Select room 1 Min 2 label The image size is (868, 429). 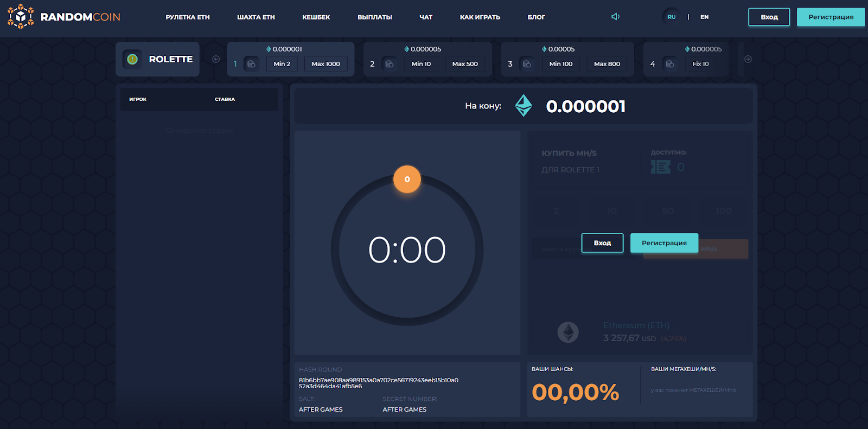pos(282,64)
